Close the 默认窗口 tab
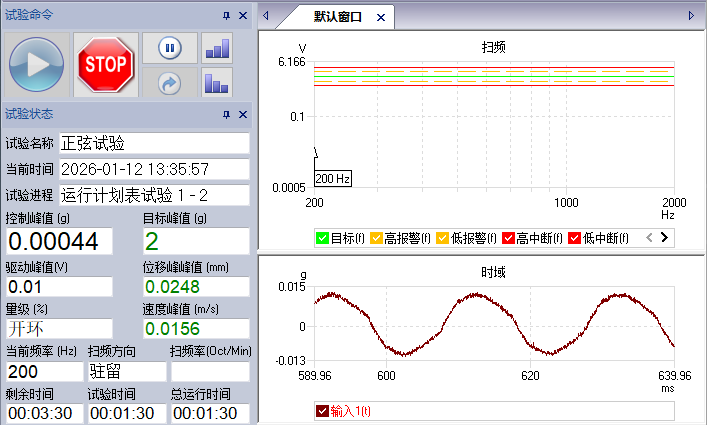707x425 pixels. click(x=381, y=17)
